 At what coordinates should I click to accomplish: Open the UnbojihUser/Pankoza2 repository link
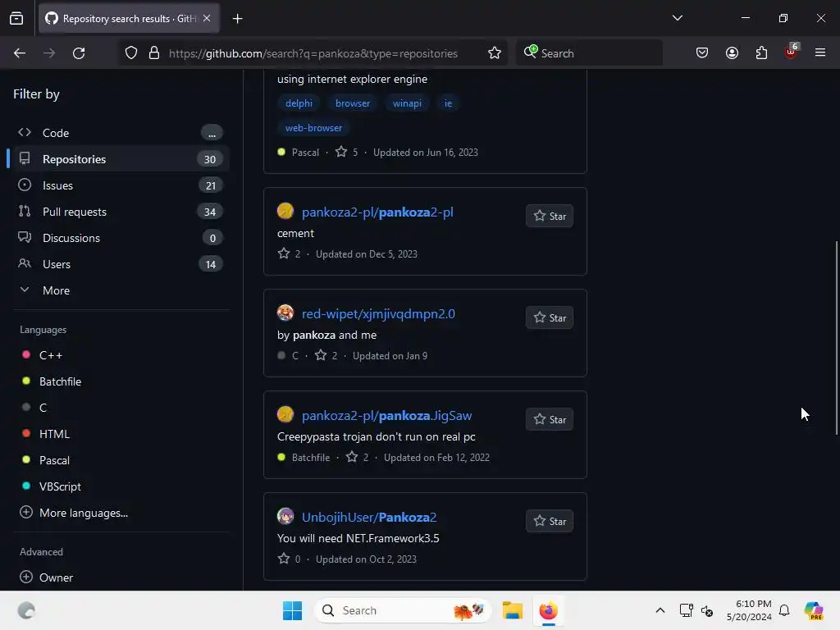(x=369, y=518)
